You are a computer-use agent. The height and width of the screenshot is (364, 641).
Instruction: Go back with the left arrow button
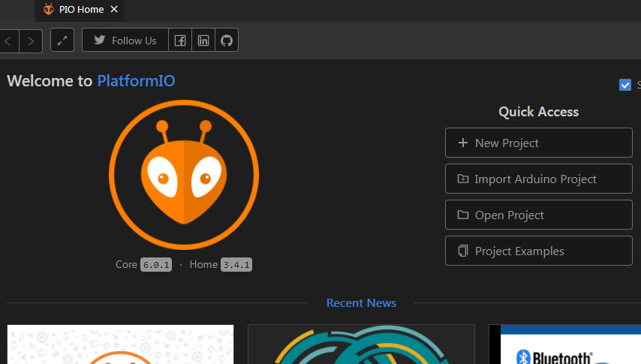[x=8, y=41]
